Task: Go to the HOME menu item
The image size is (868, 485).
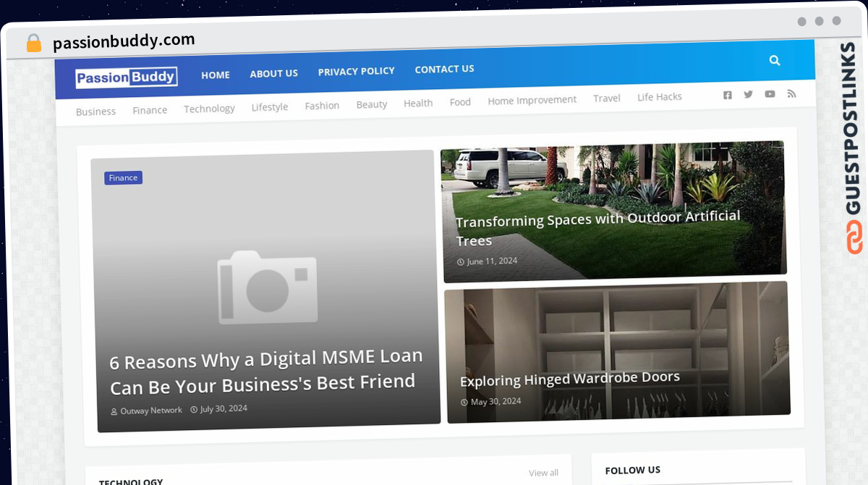Action: pos(216,75)
